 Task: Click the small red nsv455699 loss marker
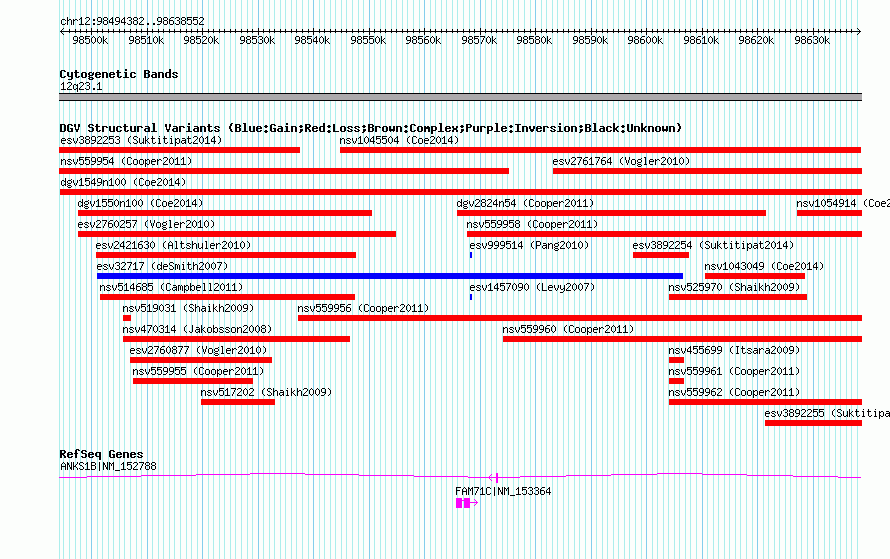point(676,360)
